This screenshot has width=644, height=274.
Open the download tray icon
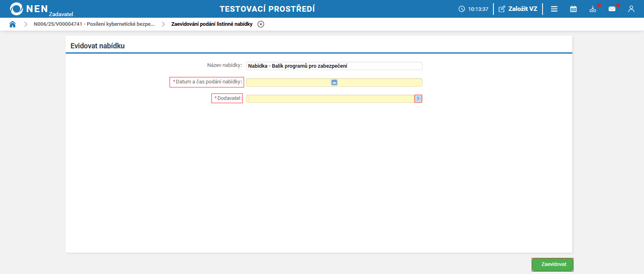click(x=593, y=9)
